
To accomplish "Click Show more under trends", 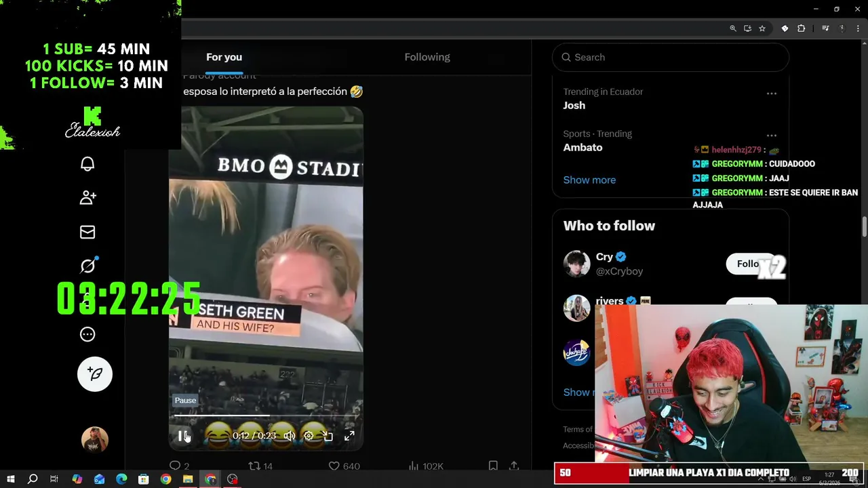I will point(589,180).
